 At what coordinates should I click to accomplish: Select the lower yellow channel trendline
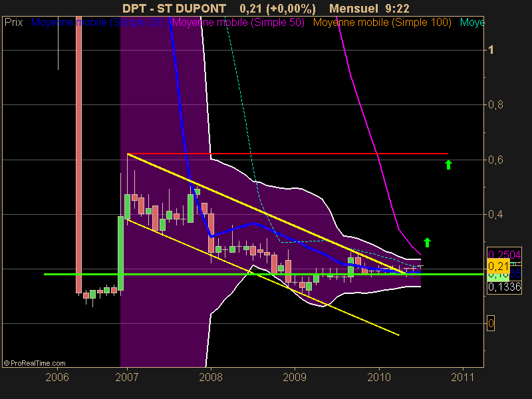263,277
